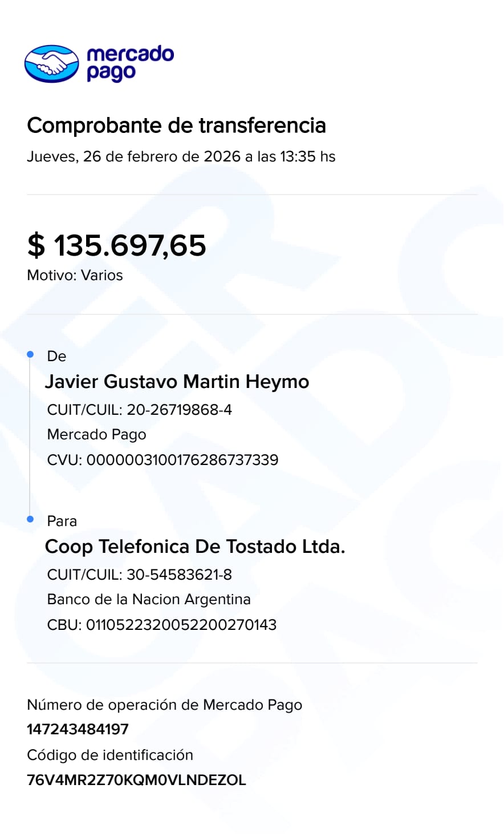Select sender name Javier Gustavo Martin Heymo
This screenshot has width=504, height=837.
[177, 382]
